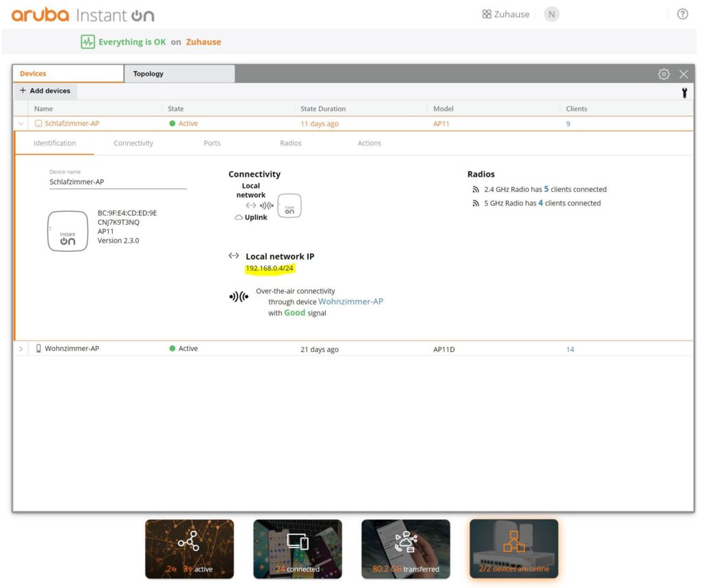Click the State Duration column header
704x588 pixels.
click(323, 109)
